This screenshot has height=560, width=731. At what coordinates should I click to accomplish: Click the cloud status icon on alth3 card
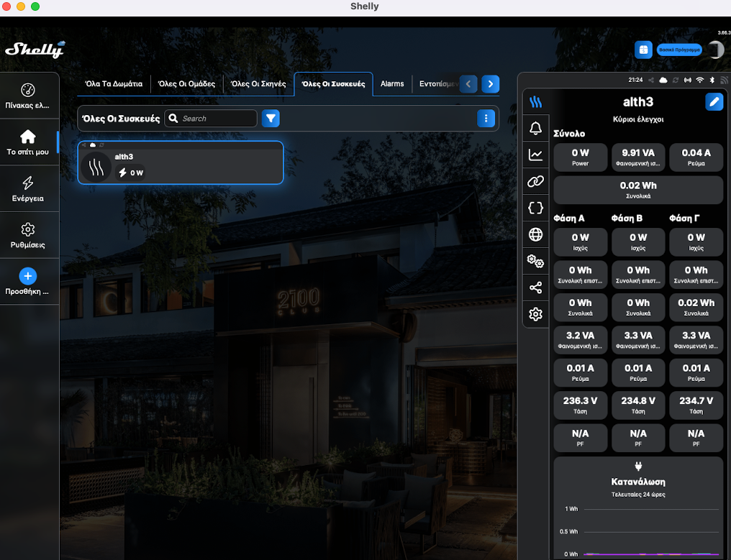[93, 145]
